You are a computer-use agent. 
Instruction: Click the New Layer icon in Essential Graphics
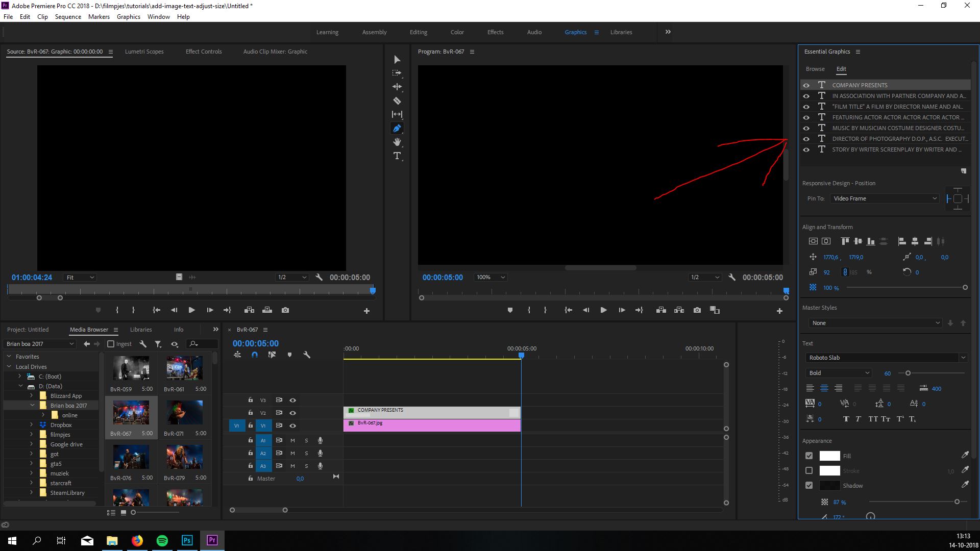[964, 171]
